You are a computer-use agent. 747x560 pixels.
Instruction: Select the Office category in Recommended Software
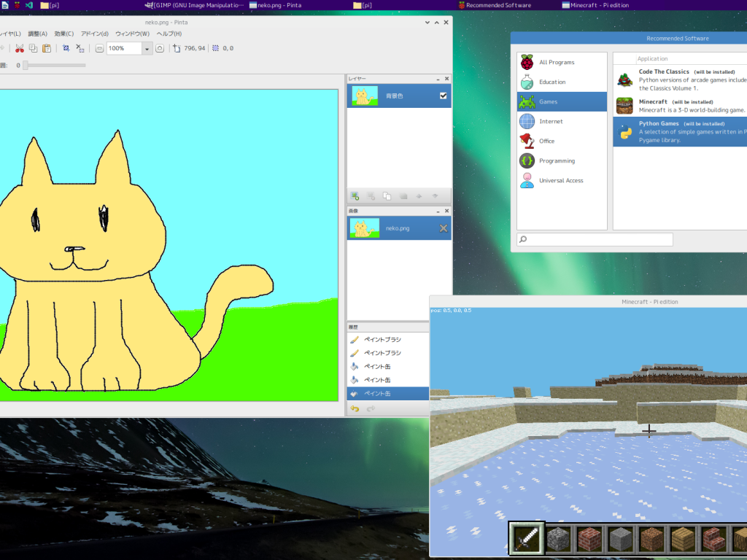562,141
